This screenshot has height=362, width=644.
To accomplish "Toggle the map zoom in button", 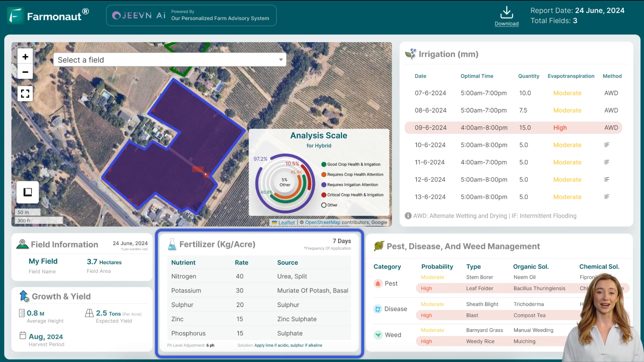I will (25, 56).
